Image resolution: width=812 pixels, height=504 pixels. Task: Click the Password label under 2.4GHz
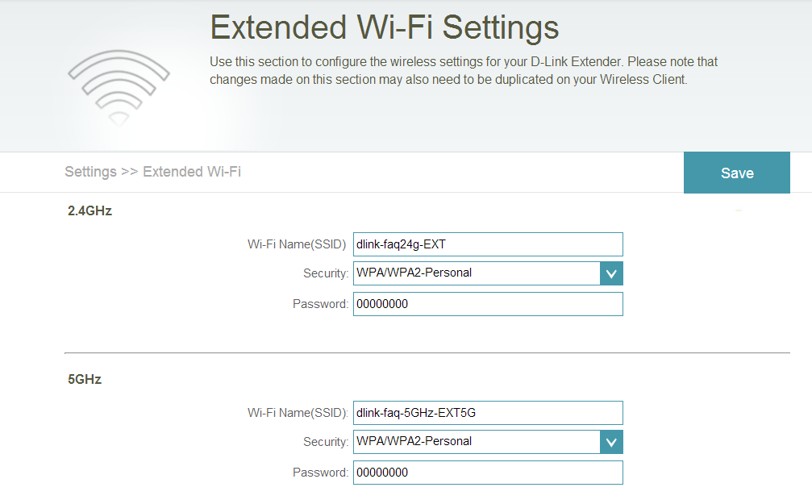point(320,304)
